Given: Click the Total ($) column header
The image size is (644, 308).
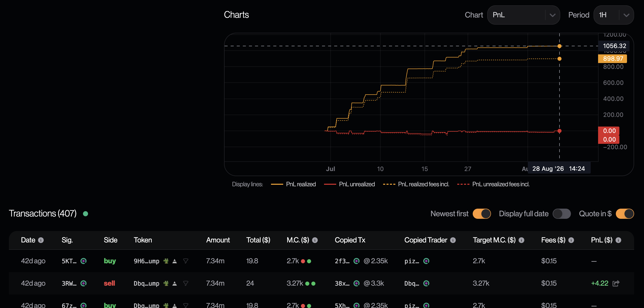Looking at the screenshot, I should pos(258,240).
